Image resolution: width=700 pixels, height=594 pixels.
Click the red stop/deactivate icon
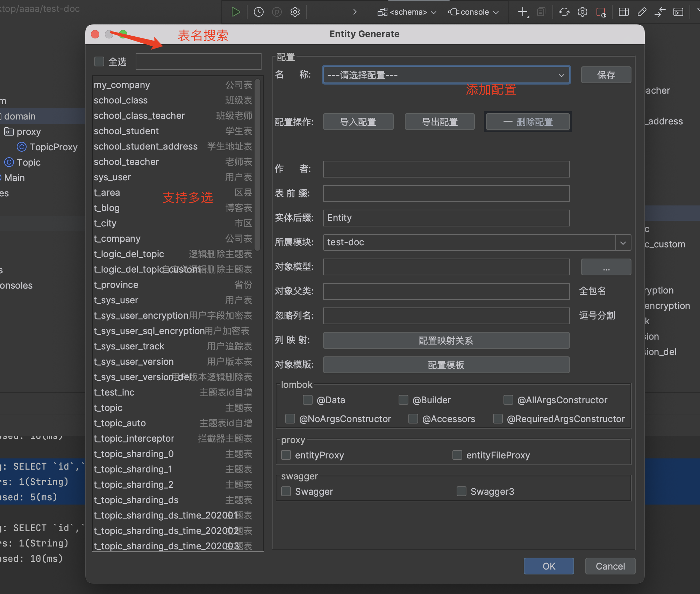pyautogui.click(x=601, y=12)
